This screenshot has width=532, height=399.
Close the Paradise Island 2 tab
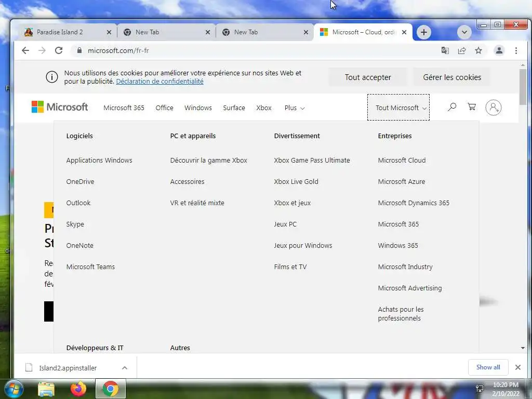click(x=109, y=32)
